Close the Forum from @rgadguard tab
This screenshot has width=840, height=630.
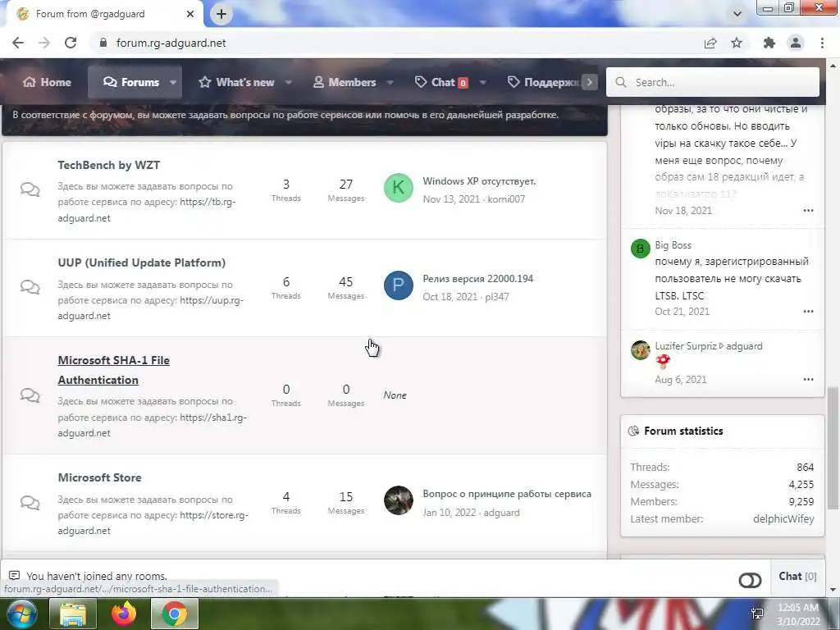190,14
